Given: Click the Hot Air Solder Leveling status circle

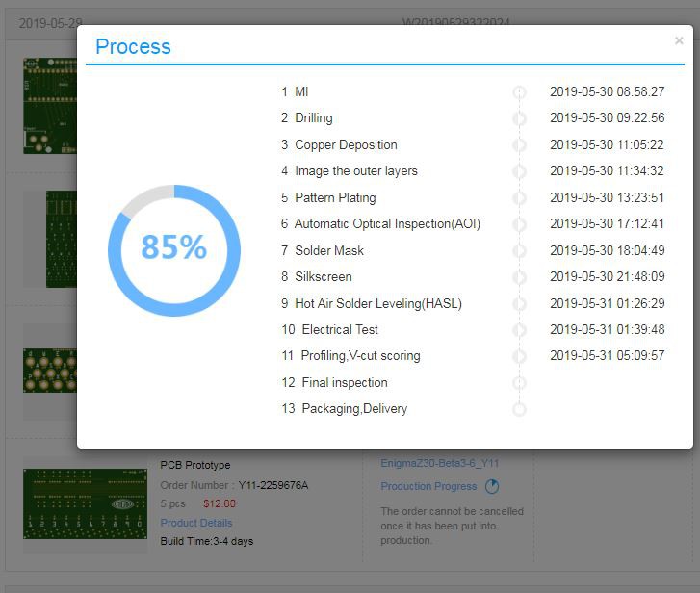Looking at the screenshot, I should pyautogui.click(x=519, y=304).
